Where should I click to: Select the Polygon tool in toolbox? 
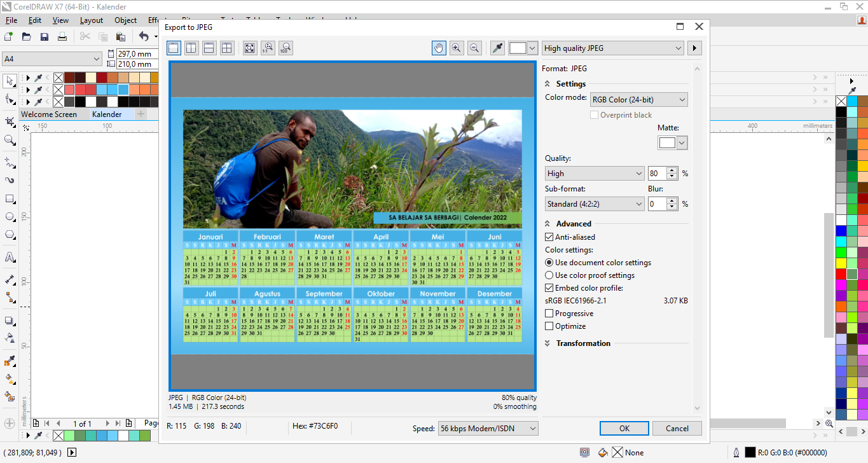tap(10, 235)
